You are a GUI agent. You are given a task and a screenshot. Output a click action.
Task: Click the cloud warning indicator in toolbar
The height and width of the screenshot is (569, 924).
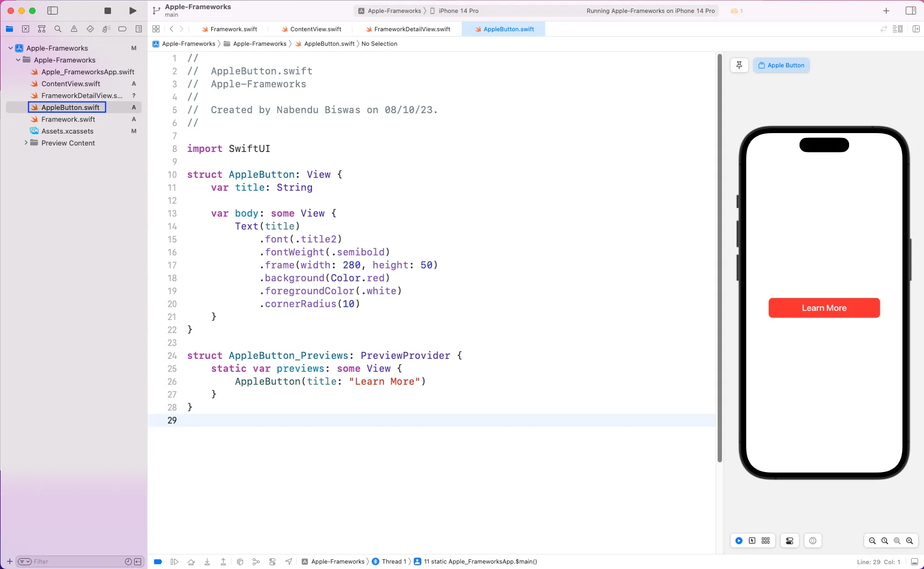coord(736,11)
